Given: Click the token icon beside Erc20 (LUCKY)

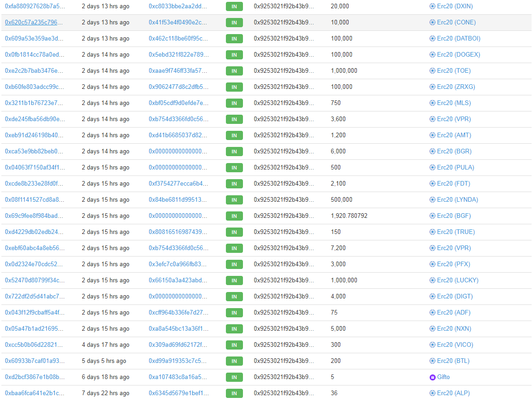Looking at the screenshot, I should tap(432, 280).
